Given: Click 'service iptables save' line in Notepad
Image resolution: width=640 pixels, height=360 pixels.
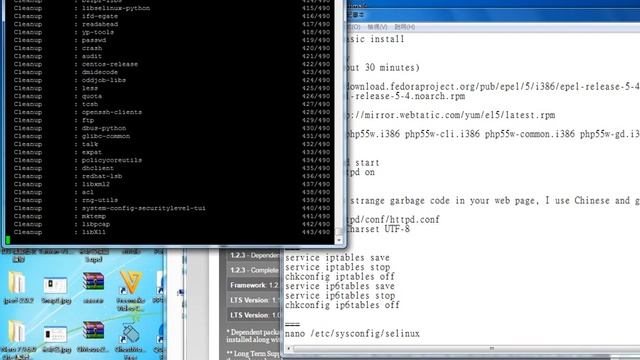Looking at the screenshot, I should pyautogui.click(x=337, y=258).
